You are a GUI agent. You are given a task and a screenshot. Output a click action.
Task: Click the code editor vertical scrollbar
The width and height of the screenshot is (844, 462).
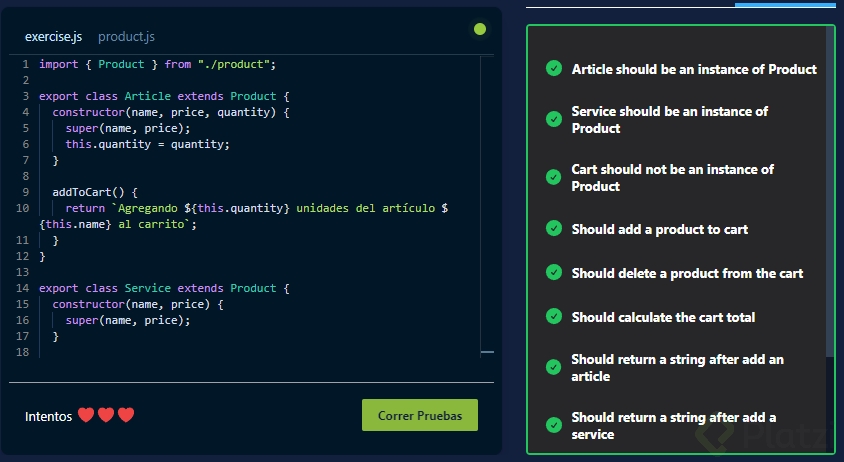(487, 200)
